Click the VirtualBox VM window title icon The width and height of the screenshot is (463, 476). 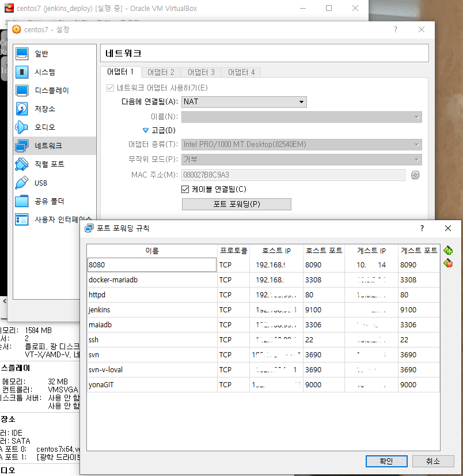pos(9,8)
